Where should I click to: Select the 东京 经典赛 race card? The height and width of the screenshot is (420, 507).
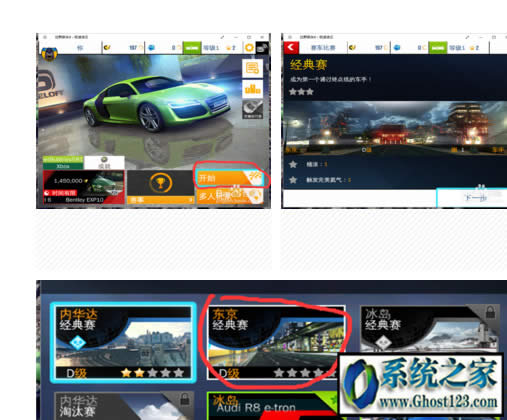[x=276, y=342]
